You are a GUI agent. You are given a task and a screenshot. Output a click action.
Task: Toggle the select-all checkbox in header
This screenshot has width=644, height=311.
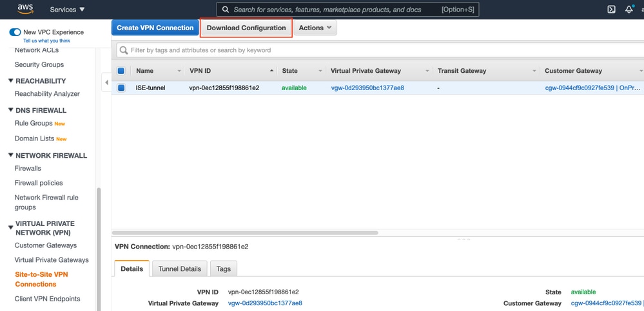pos(121,71)
